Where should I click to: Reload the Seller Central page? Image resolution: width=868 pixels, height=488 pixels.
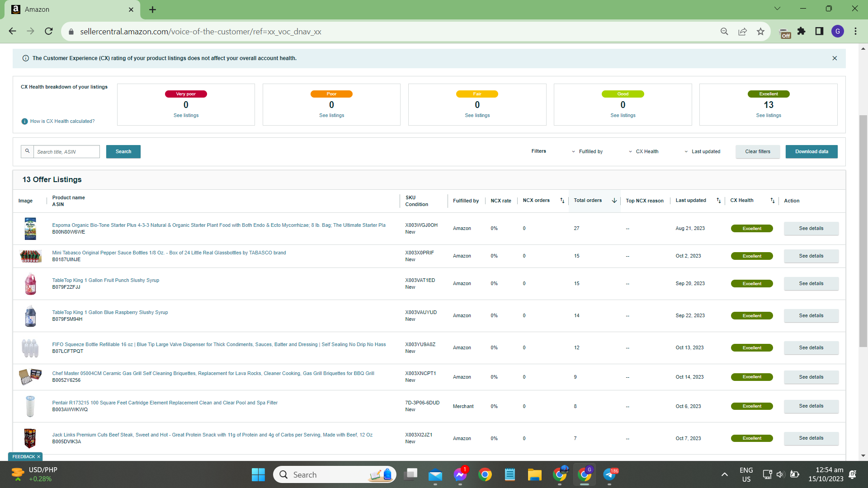click(49, 31)
